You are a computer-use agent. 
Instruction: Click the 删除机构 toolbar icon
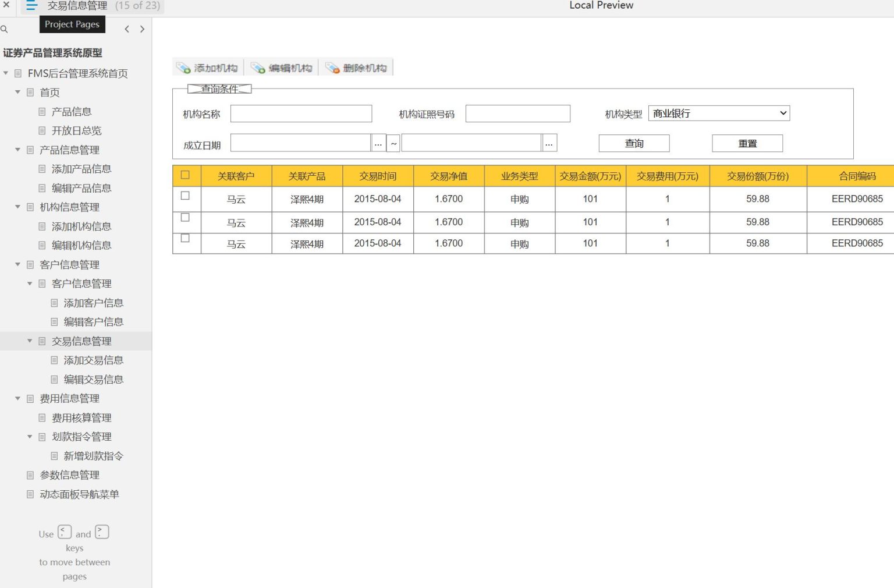tap(332, 68)
